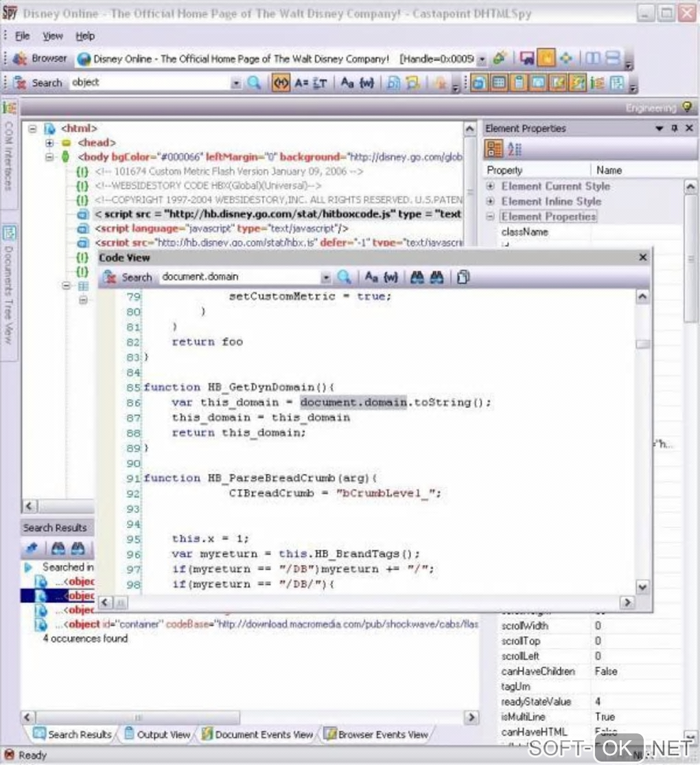Toggle the highlighted orange icon in browser toolbar

pos(546,58)
